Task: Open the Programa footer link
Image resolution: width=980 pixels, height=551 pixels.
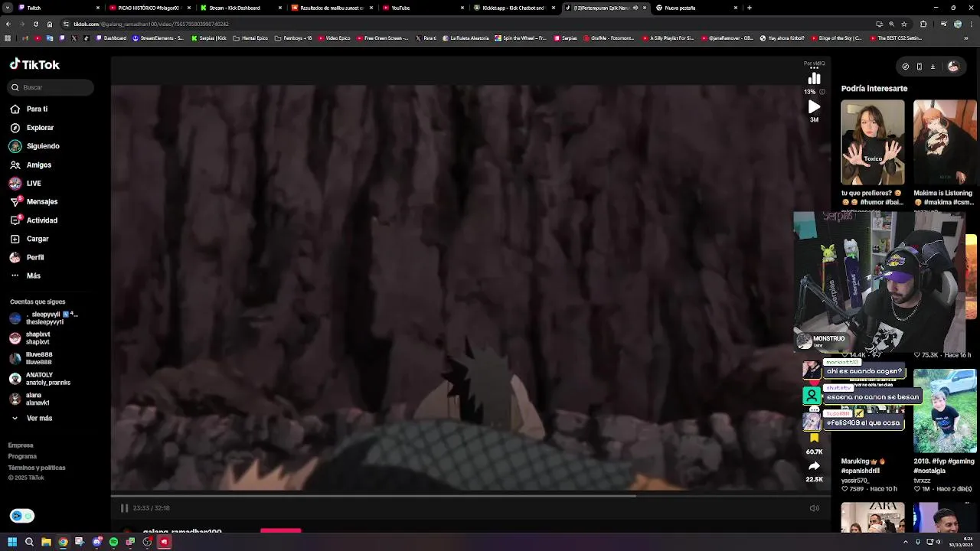Action: point(22,456)
